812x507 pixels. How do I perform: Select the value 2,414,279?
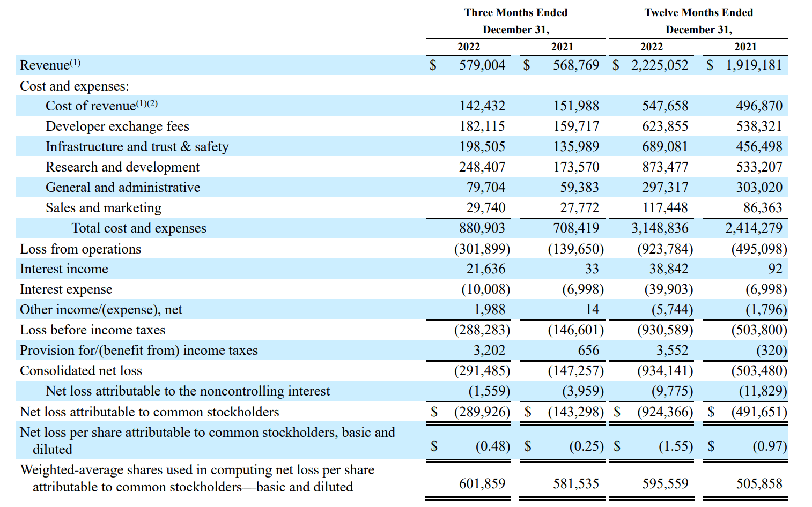(754, 228)
